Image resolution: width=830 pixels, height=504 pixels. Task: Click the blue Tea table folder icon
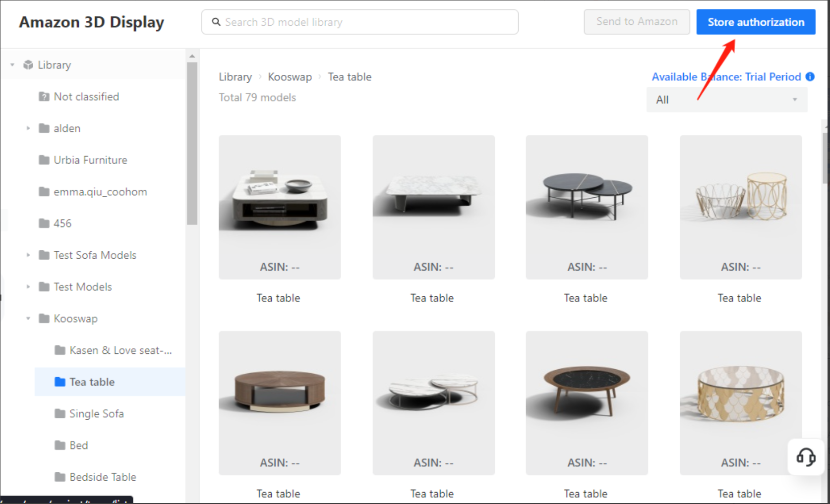coord(60,382)
